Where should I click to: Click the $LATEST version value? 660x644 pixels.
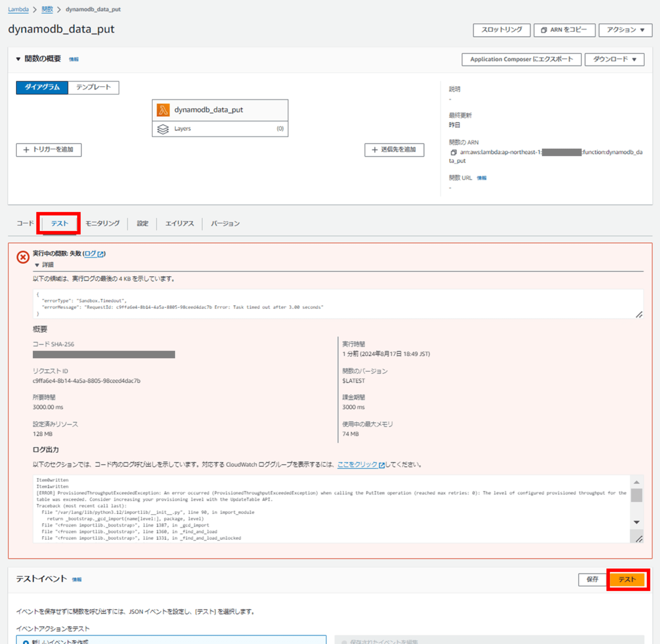353,381
